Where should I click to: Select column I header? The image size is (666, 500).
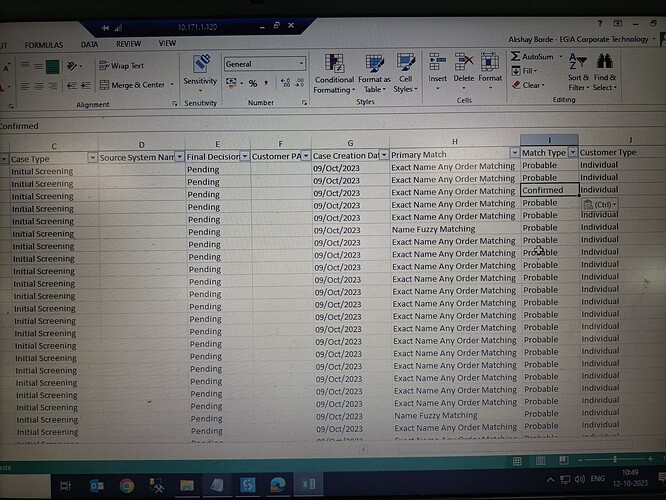click(x=549, y=140)
